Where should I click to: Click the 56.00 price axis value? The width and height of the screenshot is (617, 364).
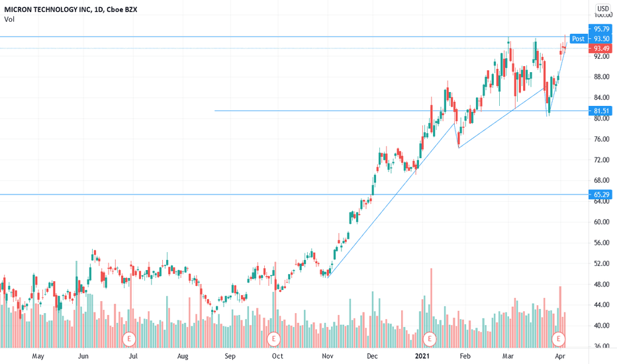pos(601,243)
